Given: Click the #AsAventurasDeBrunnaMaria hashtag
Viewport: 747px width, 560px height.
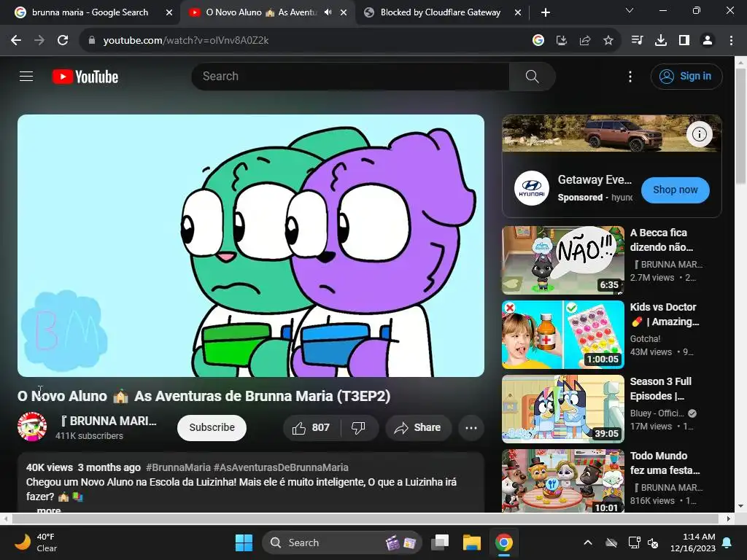Looking at the screenshot, I should point(281,467).
